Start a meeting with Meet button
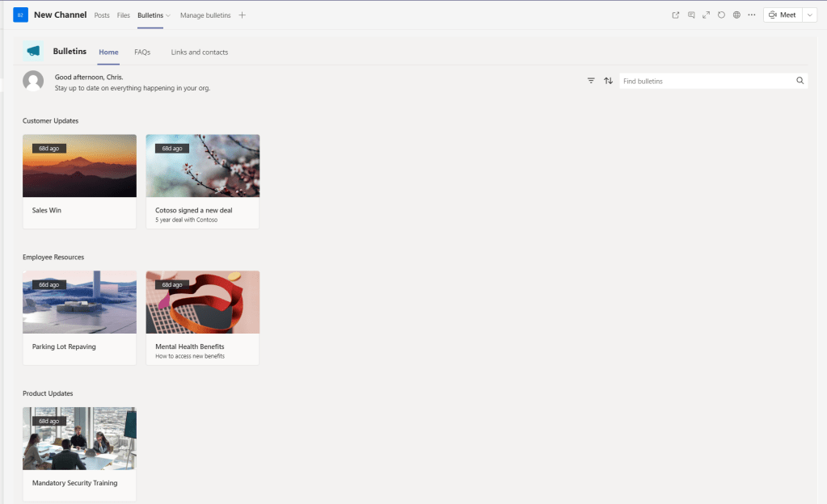The width and height of the screenshot is (827, 504). (x=782, y=15)
